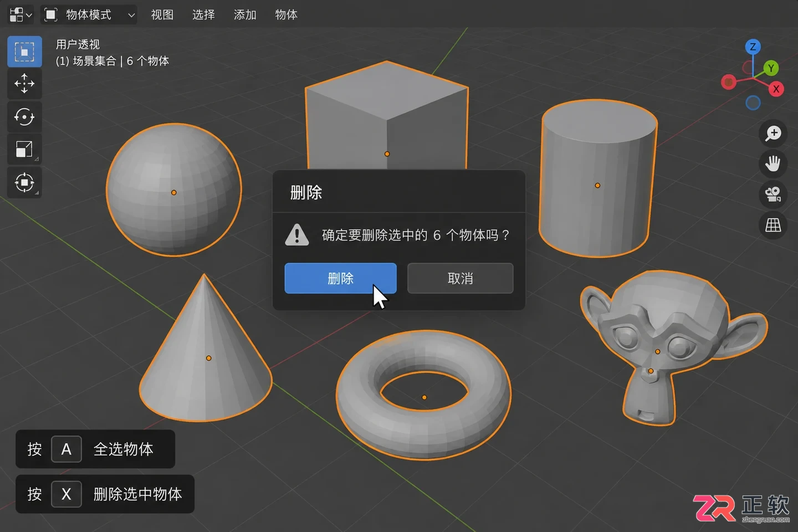The height and width of the screenshot is (532, 798).
Task: Click the 全选物体 hint text
Action: [123, 449]
